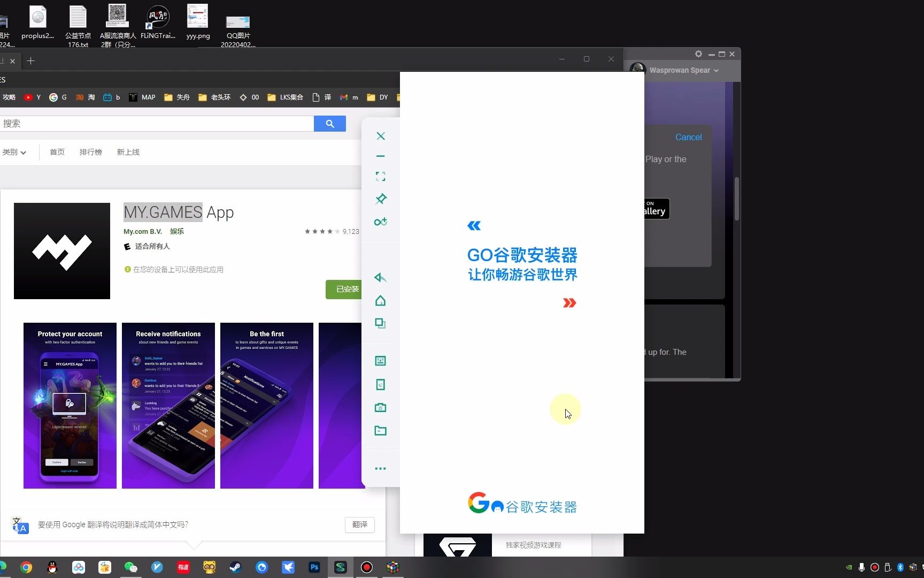
Task: Open the 老头环 bookmark folder
Action: [214, 97]
